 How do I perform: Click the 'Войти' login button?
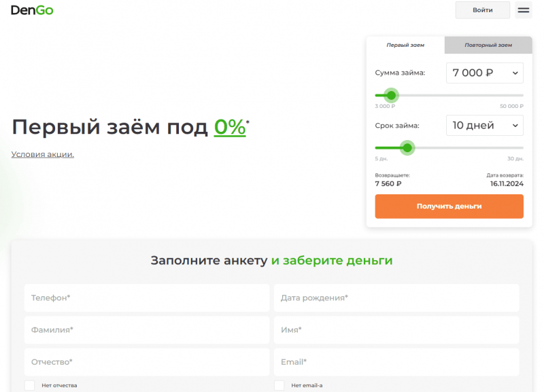click(x=482, y=10)
